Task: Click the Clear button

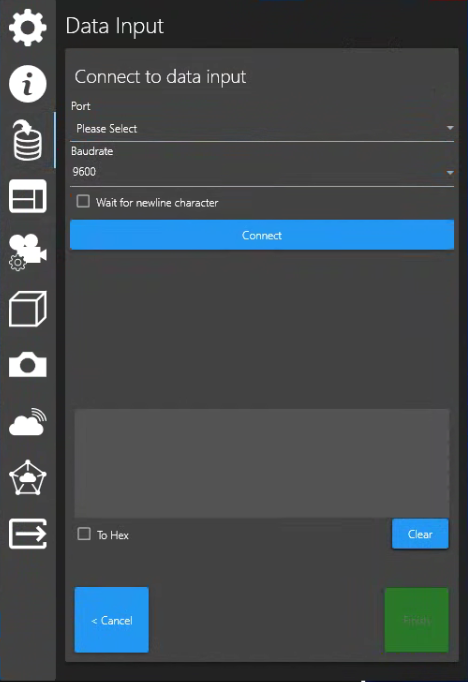Action: click(x=420, y=534)
